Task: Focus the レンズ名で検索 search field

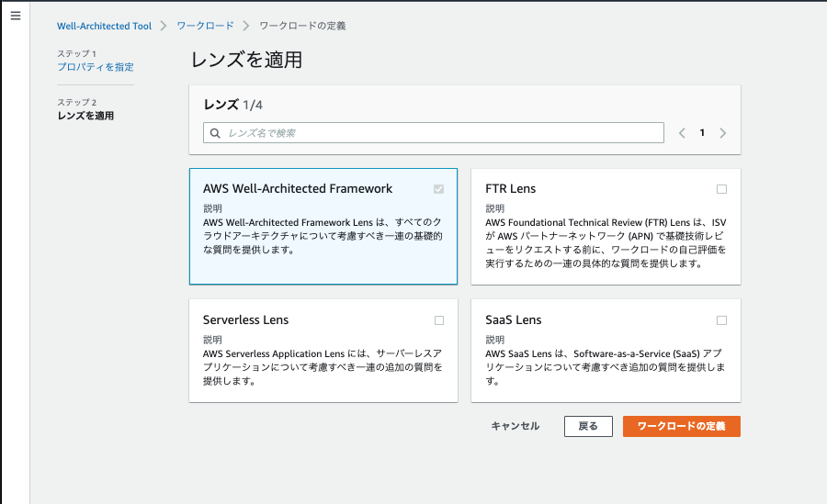Action: pos(434,133)
